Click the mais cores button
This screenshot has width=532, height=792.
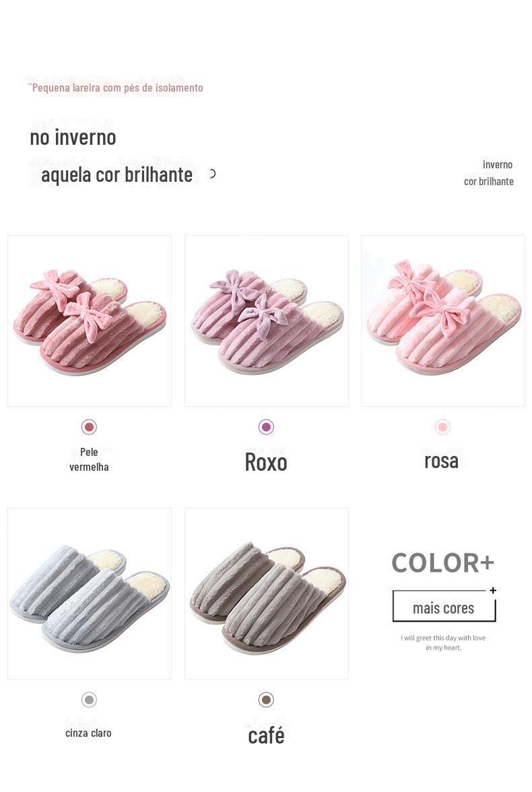pyautogui.click(x=444, y=607)
